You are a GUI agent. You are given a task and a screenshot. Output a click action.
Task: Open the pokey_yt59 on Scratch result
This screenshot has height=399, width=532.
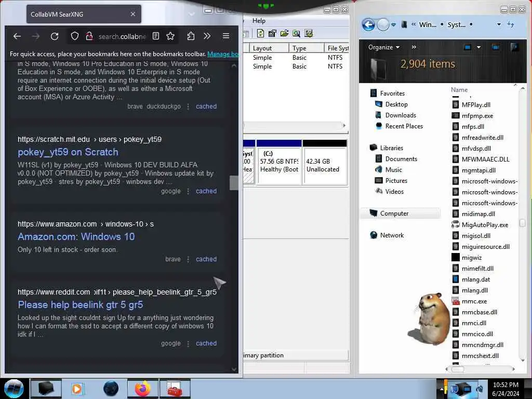pyautogui.click(x=68, y=152)
